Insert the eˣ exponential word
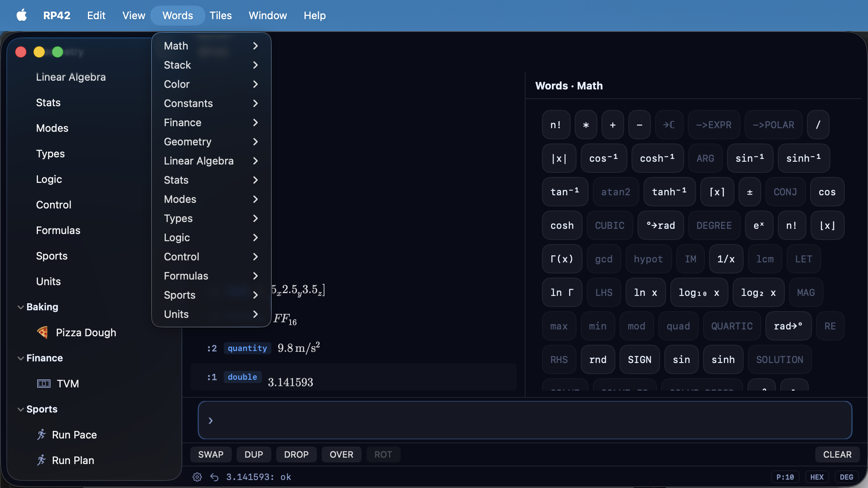The image size is (868, 488). click(x=759, y=226)
